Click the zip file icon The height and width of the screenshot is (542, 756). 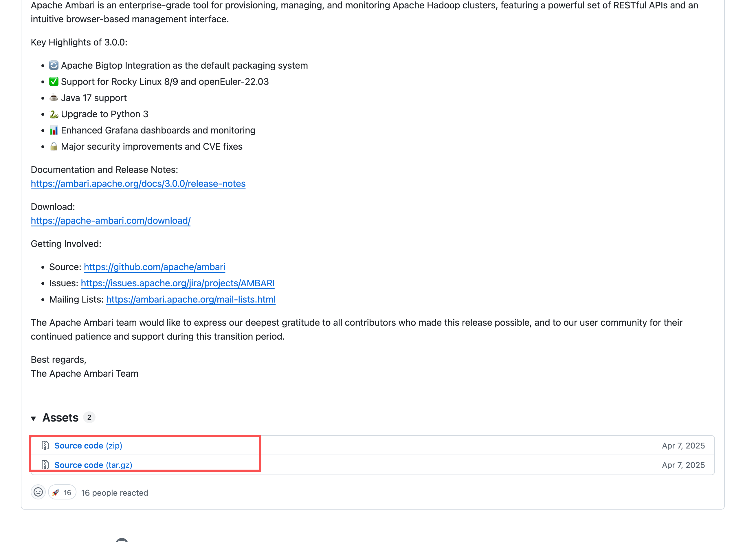coord(45,446)
